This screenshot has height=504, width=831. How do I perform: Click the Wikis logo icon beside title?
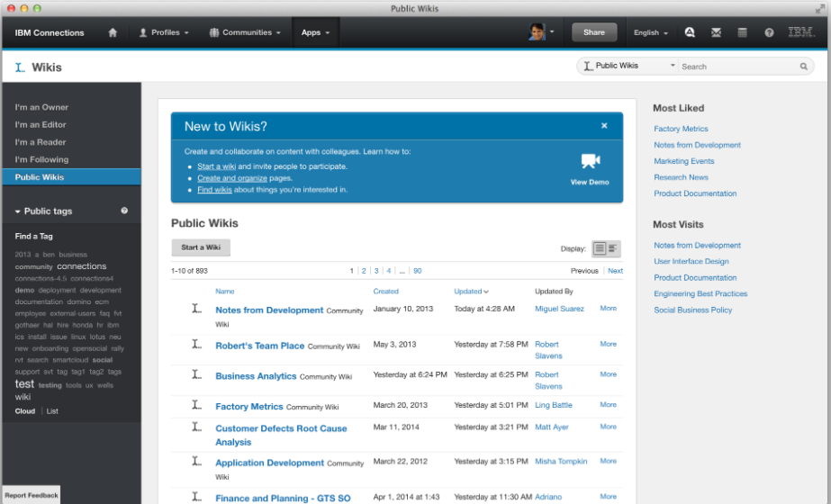point(20,67)
